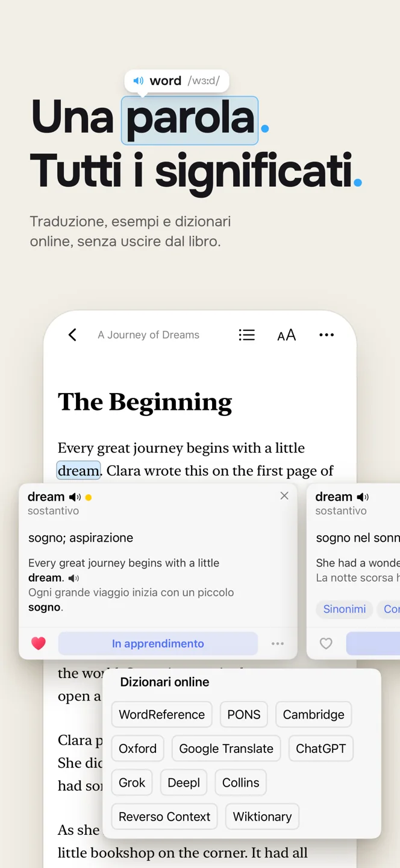The width and height of the screenshot is (400, 868).
Task: Open Grok lookup option
Action: [x=132, y=782]
